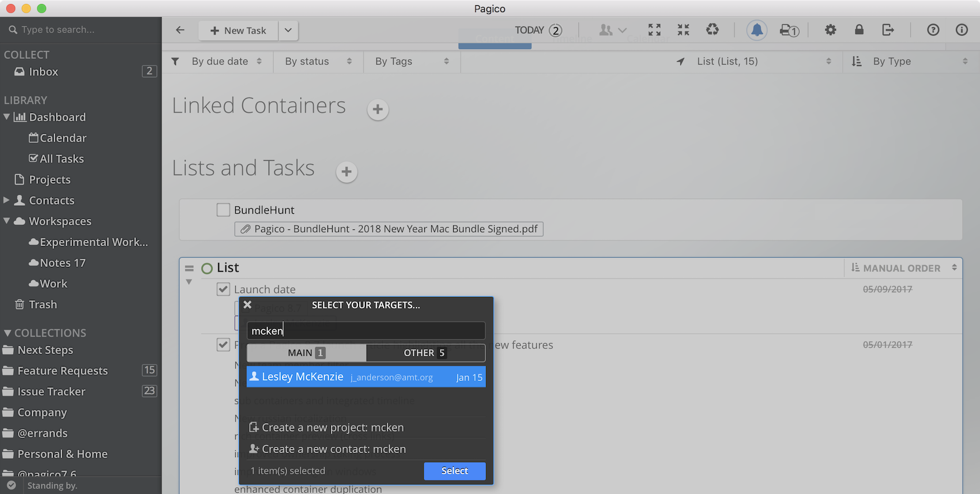This screenshot has height=494, width=980.
Task: Click the recycle sync icon
Action: (713, 29)
